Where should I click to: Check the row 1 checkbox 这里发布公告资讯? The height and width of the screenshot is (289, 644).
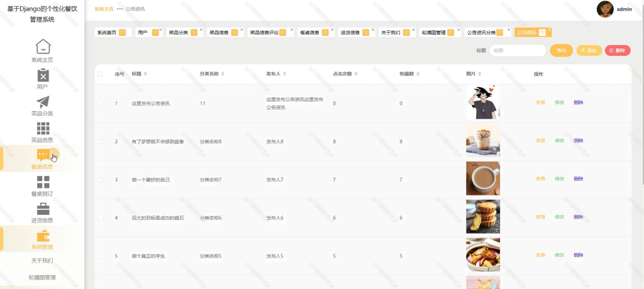(101, 104)
